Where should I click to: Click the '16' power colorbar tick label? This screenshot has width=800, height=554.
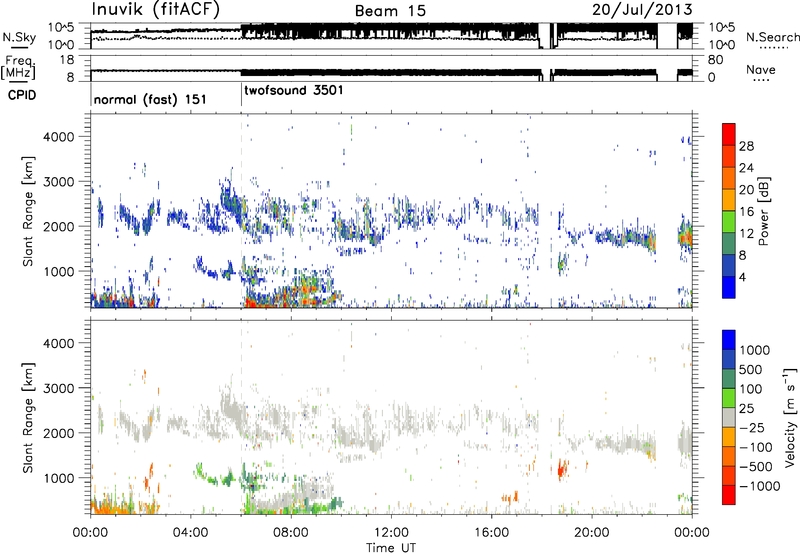click(x=746, y=212)
